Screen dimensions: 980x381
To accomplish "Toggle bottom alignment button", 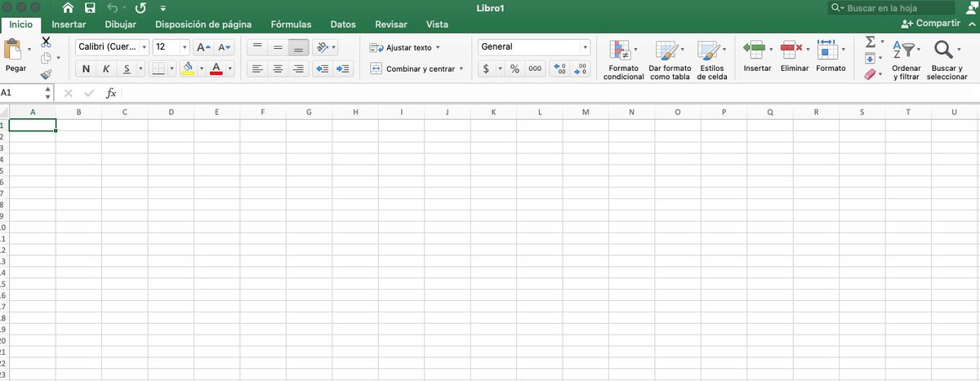I will pyautogui.click(x=299, y=47).
